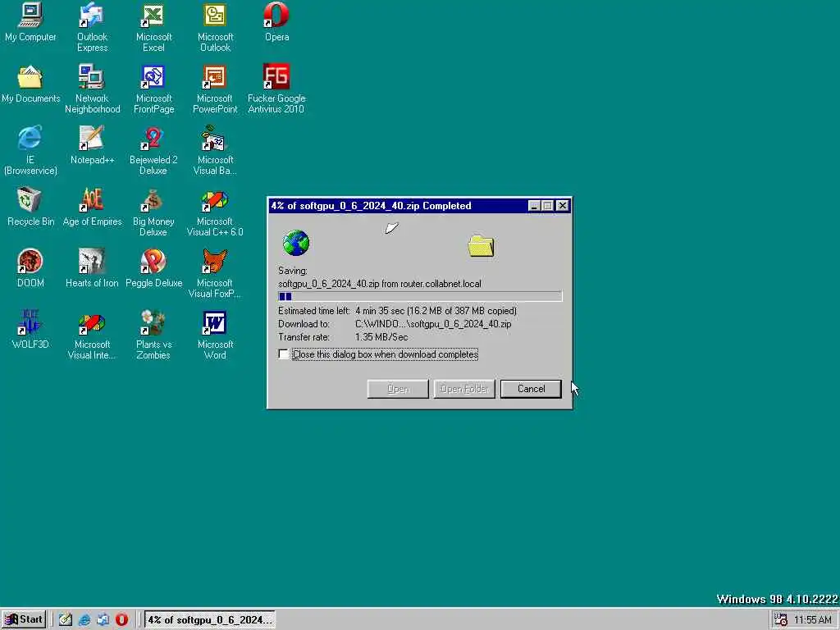Click the 1.35 MB/Sec transfer rate text
The image size is (840, 630).
click(x=381, y=337)
